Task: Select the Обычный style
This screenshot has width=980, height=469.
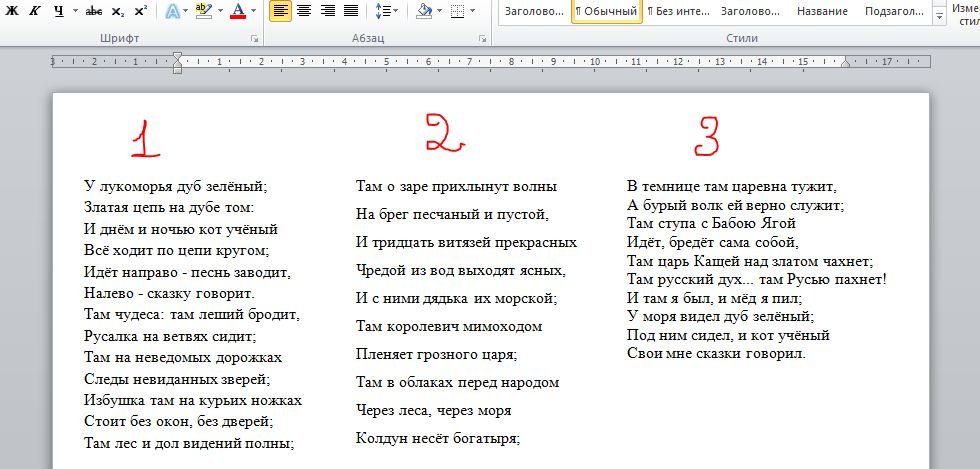Action: [607, 12]
